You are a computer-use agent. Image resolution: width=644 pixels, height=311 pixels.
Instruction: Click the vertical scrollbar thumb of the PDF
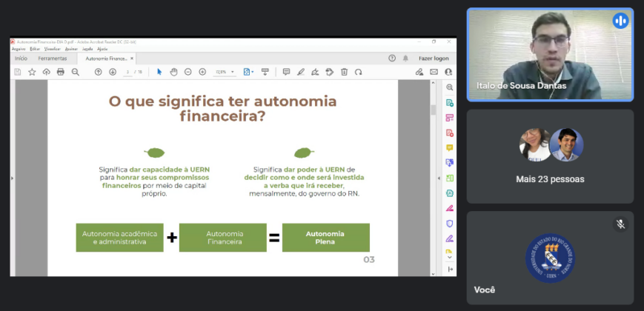pos(433,110)
